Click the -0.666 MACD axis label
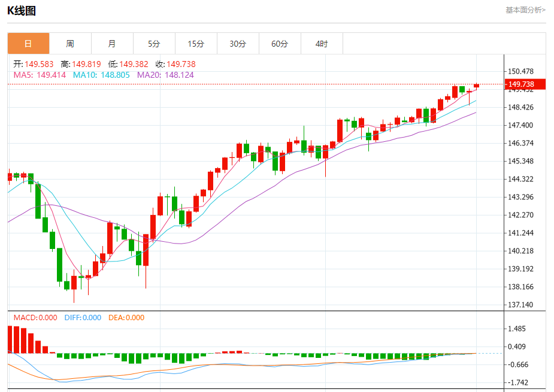The height and width of the screenshot is (392, 554). [x=517, y=364]
